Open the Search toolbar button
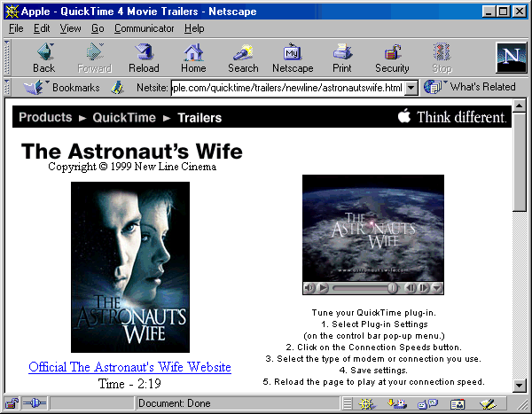The height and width of the screenshot is (414, 532). pyautogui.click(x=243, y=58)
